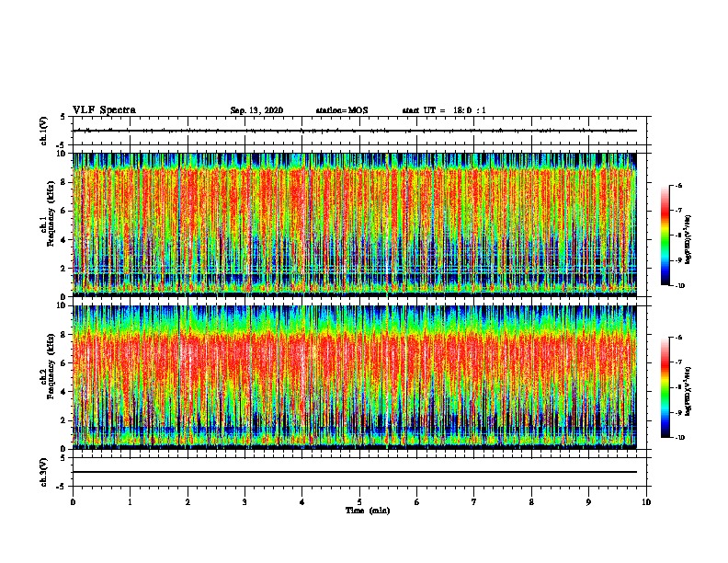The image size is (728, 563).
Task: Click the "Time (min)" axis label
Action: 368,511
